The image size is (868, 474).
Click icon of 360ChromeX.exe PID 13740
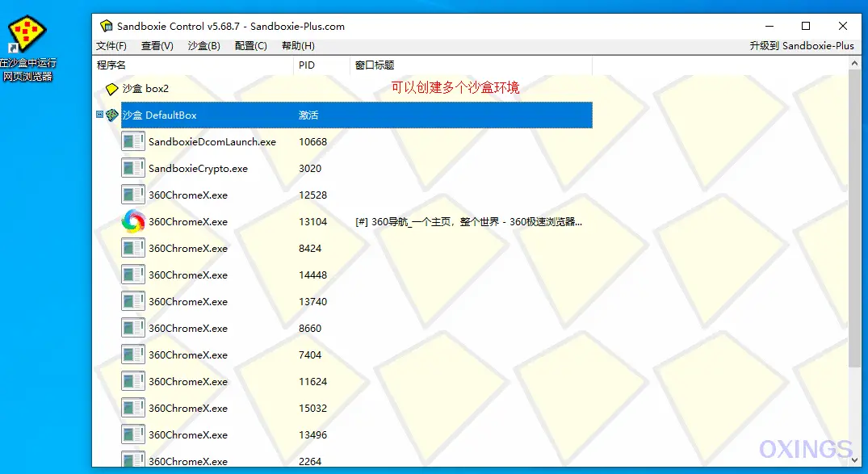(x=133, y=301)
